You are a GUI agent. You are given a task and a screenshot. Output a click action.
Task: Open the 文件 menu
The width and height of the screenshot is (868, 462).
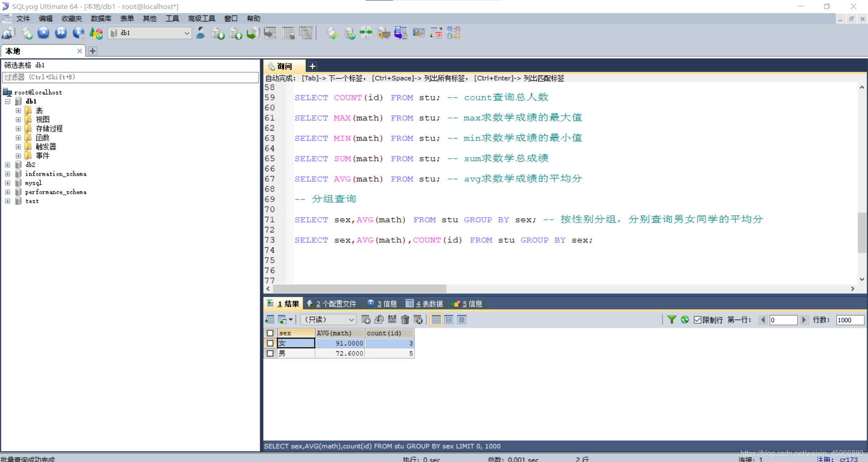pyautogui.click(x=23, y=19)
